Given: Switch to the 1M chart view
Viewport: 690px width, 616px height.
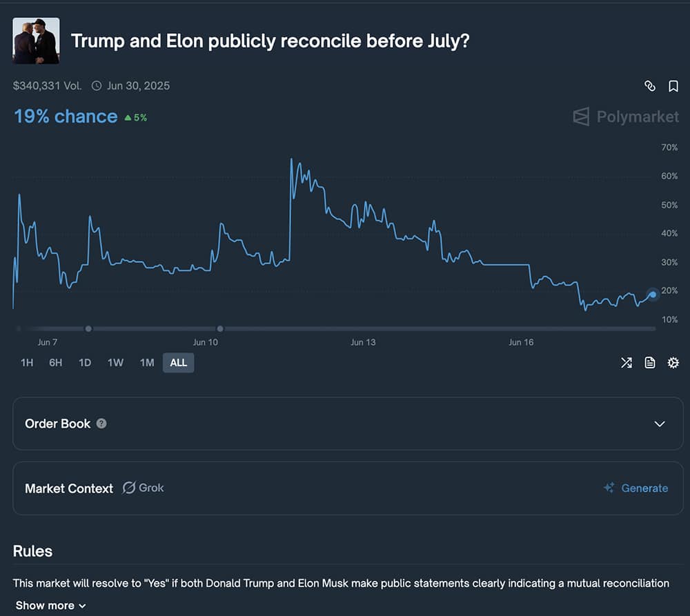Looking at the screenshot, I should (x=146, y=362).
